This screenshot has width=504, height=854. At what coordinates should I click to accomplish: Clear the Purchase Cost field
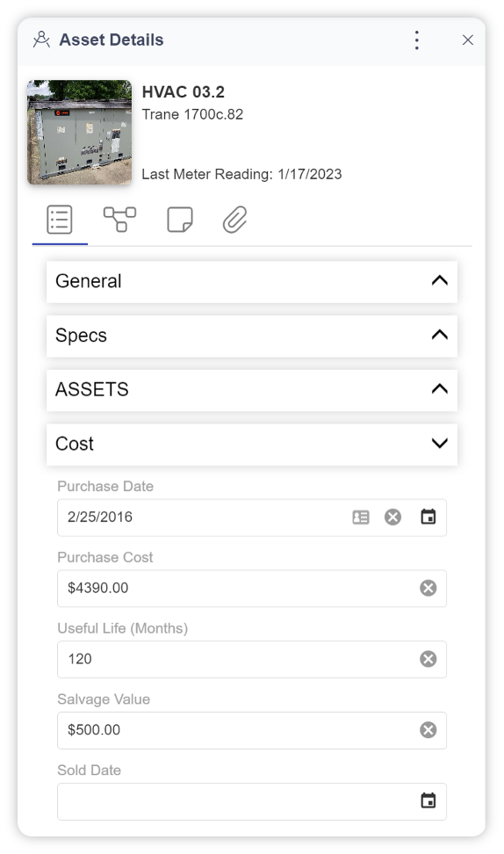click(x=428, y=588)
